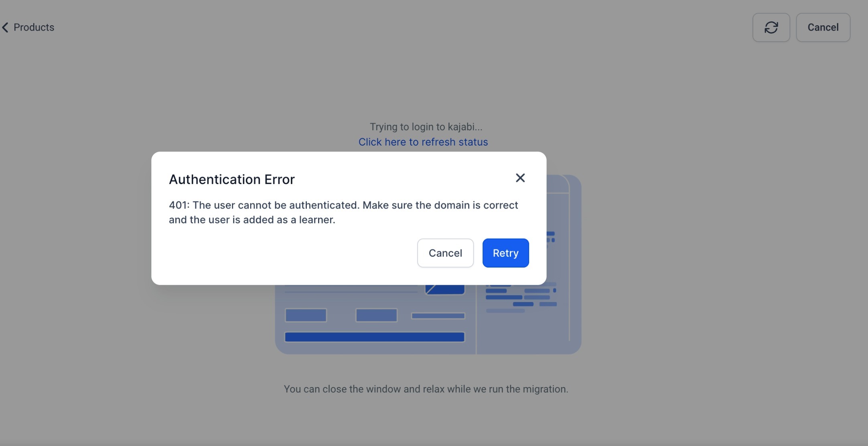Click the top-right Cancel migration button
The width and height of the screenshot is (868, 446).
click(x=823, y=27)
